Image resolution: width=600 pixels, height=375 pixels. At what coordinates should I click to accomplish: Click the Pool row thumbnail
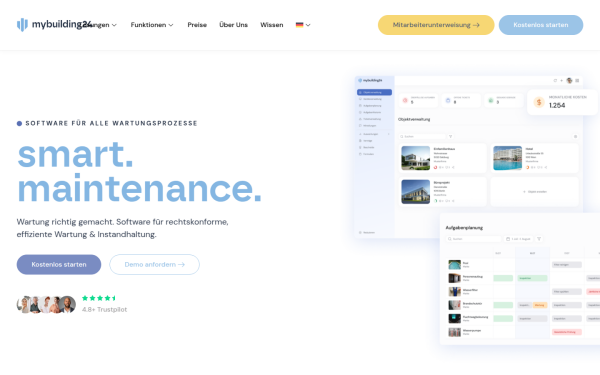point(455,264)
